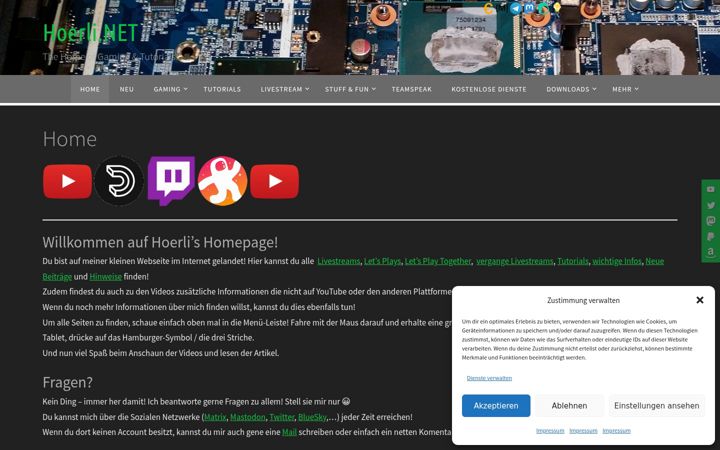
Task: Click the blue Mastodon icon in the header
Action: (x=529, y=8)
